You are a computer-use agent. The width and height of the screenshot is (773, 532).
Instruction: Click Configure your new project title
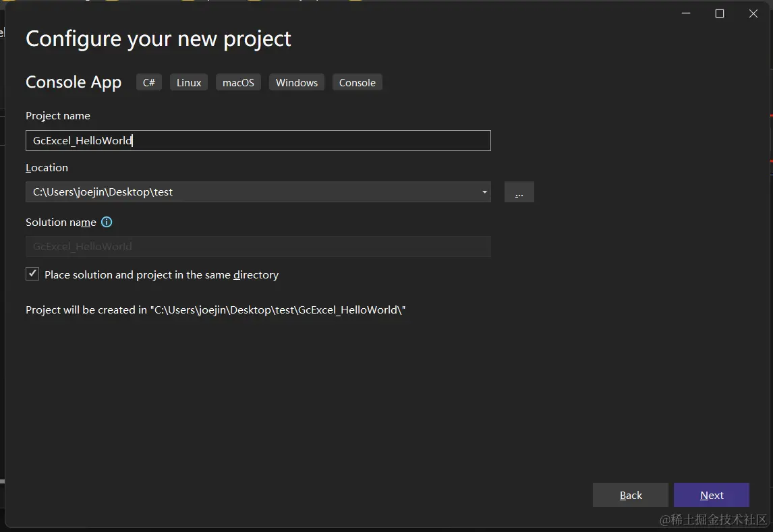point(159,39)
